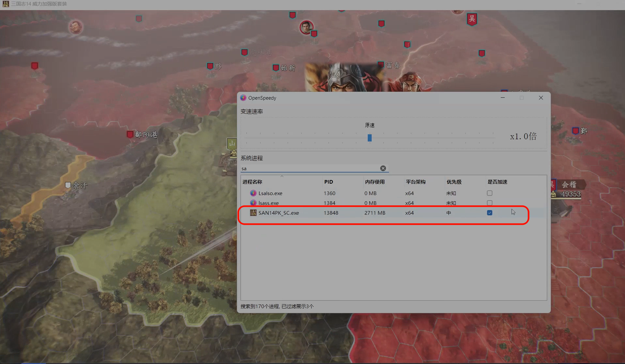Click the 优先级 column header

pyautogui.click(x=454, y=182)
